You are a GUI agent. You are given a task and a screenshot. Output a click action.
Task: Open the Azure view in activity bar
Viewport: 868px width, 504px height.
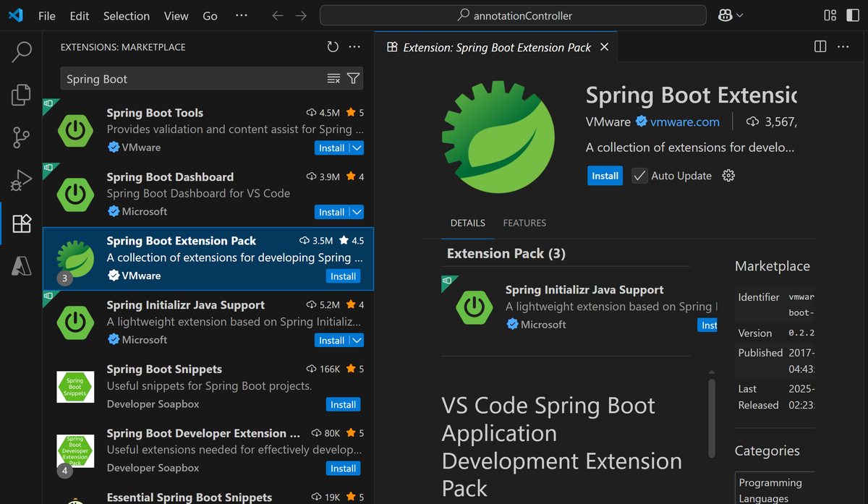click(22, 266)
